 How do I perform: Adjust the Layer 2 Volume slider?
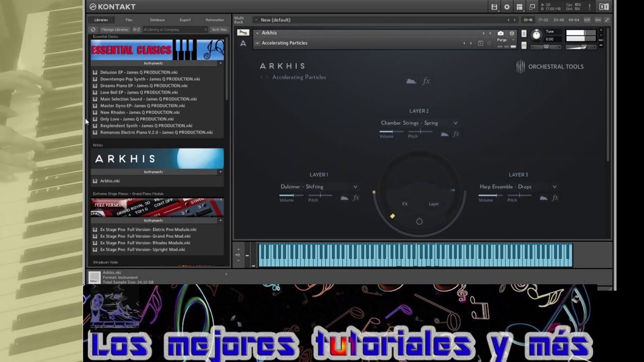[x=391, y=132]
